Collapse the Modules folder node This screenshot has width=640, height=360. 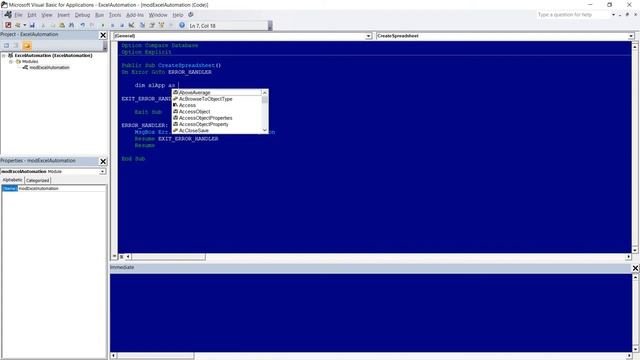(x=11, y=61)
